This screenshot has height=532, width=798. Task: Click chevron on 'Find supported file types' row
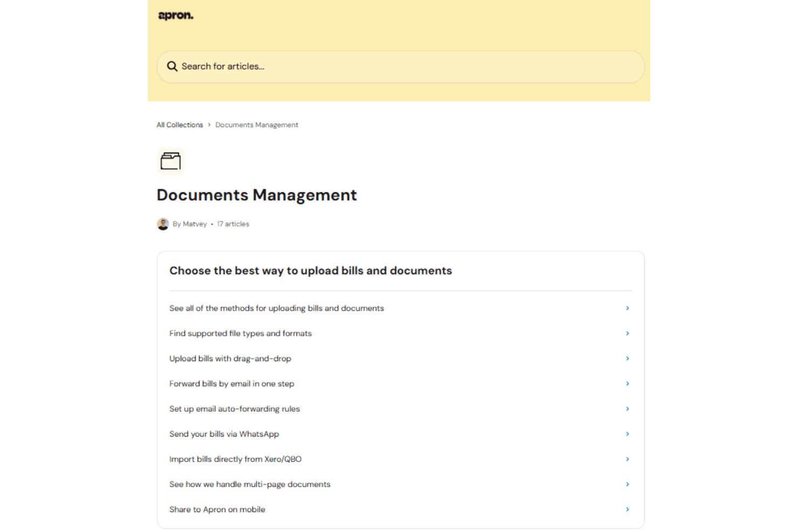[x=628, y=334]
